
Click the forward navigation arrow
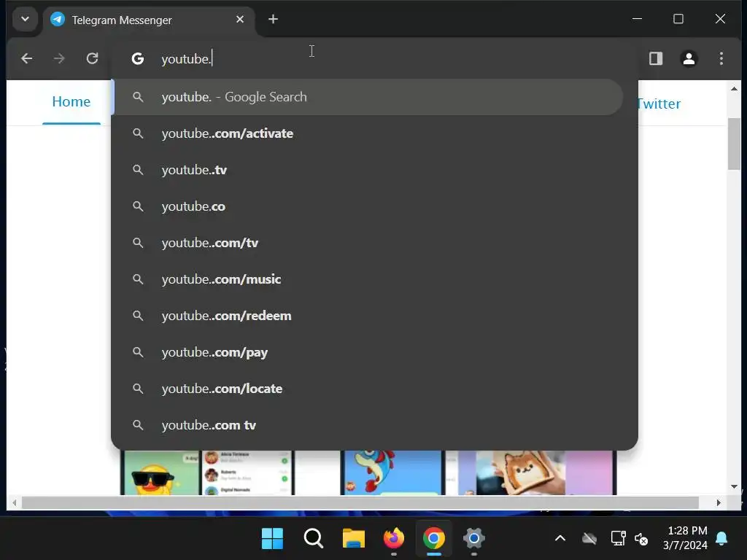pyautogui.click(x=59, y=58)
